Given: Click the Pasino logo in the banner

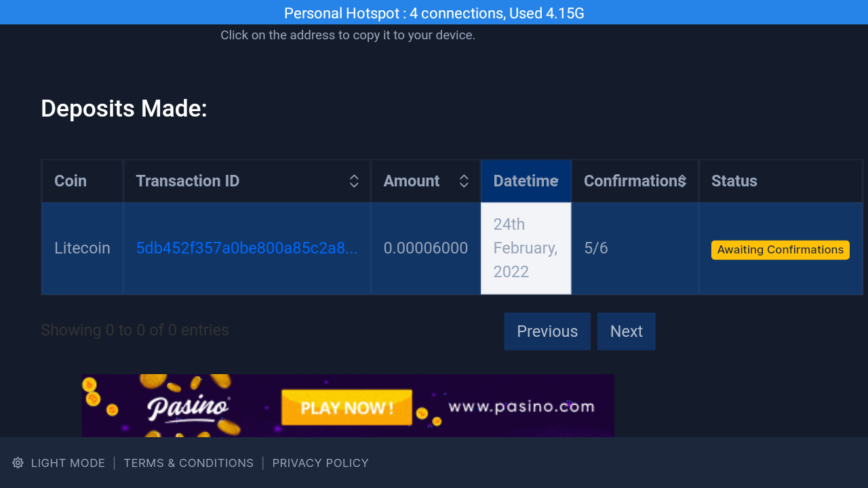Looking at the screenshot, I should (188, 407).
